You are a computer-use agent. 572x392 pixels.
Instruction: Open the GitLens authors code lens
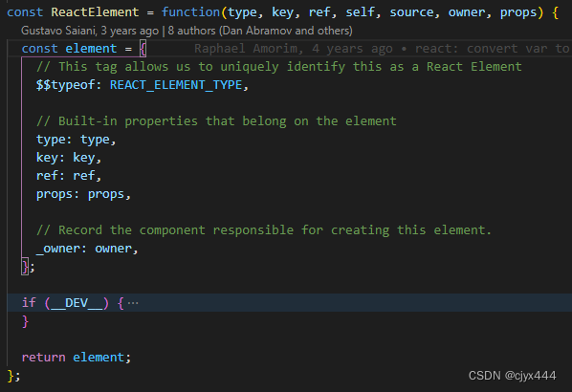click(x=187, y=31)
